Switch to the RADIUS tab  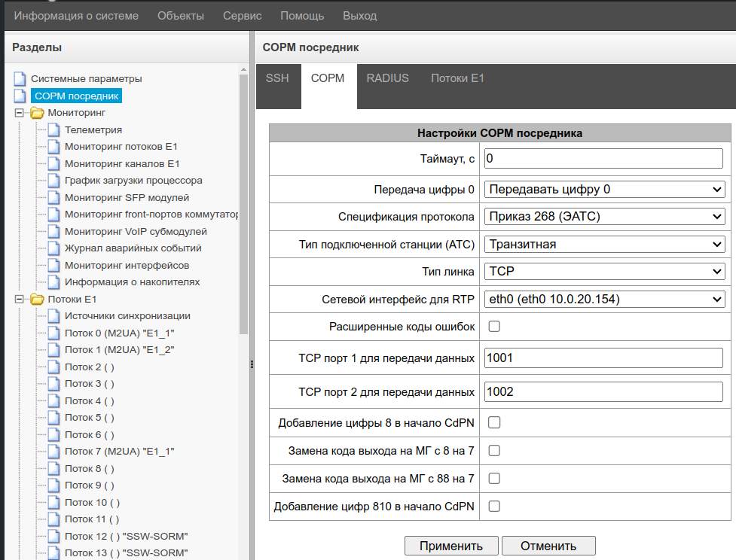coord(387,78)
